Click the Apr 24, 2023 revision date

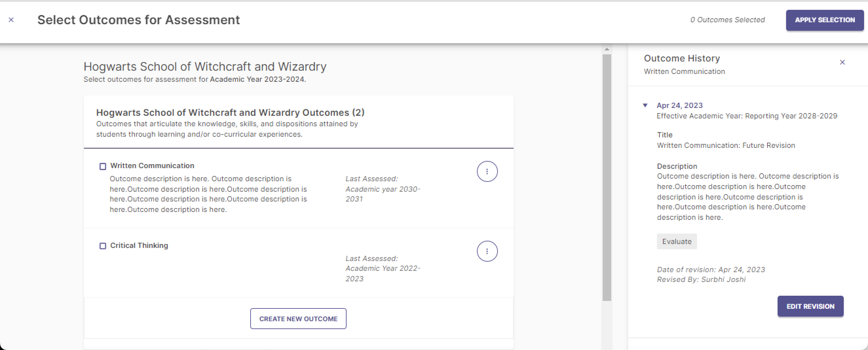tap(679, 105)
